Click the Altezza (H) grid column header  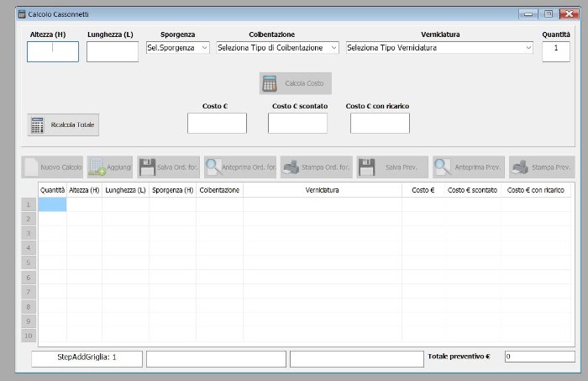pos(84,190)
